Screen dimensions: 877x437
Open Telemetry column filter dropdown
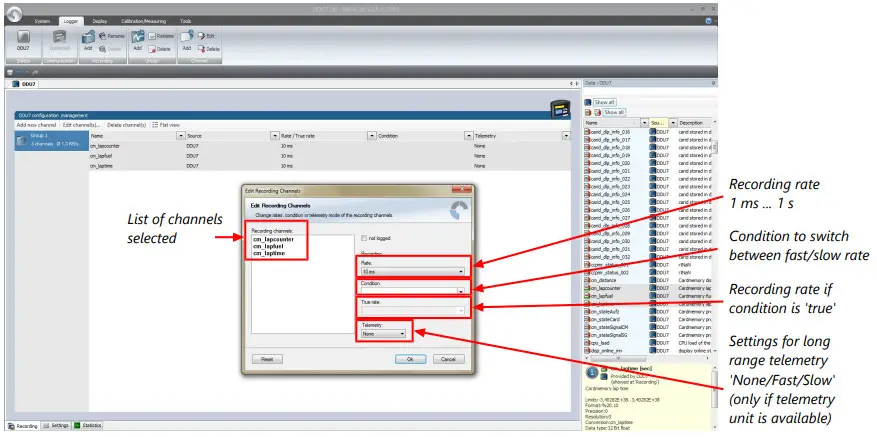coord(566,136)
